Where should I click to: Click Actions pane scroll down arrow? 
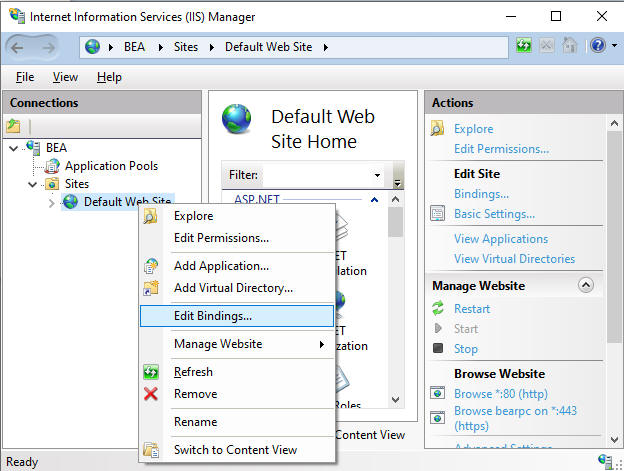point(614,440)
